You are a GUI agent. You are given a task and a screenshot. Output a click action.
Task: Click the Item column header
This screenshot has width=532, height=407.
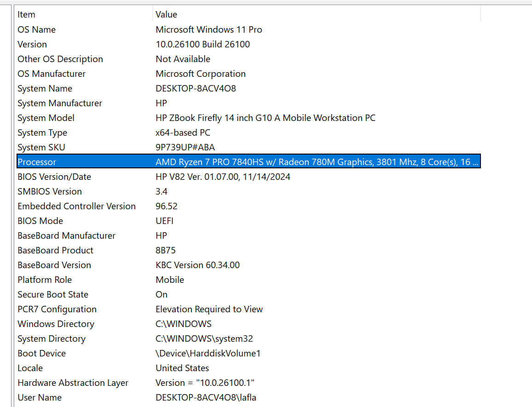click(x=84, y=15)
